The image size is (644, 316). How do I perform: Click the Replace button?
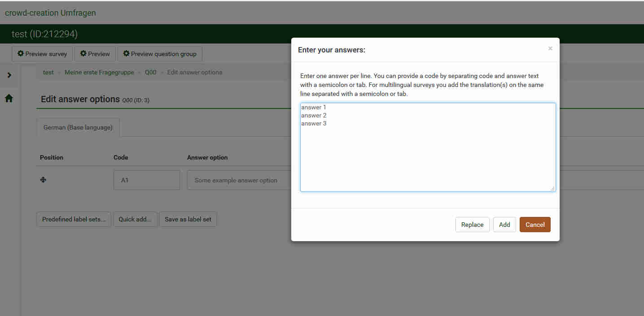click(472, 225)
